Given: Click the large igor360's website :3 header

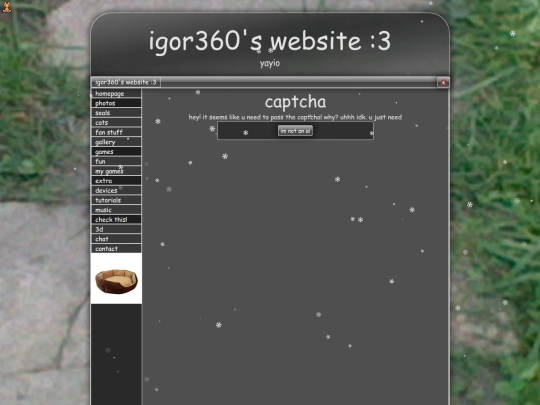Looking at the screenshot, I should click(x=270, y=41).
